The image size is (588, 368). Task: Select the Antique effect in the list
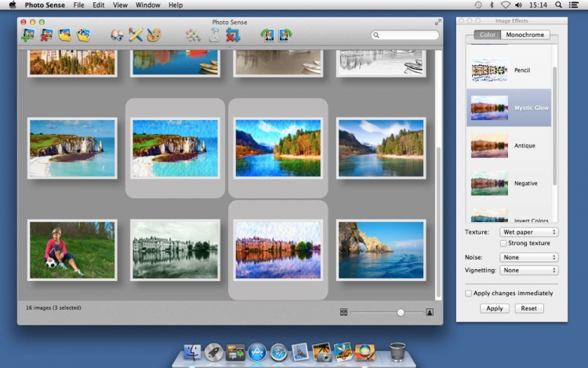[x=510, y=146]
